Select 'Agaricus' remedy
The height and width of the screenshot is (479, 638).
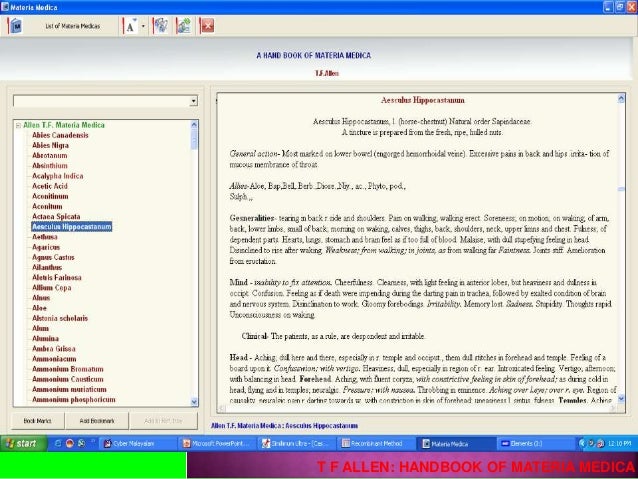pos(46,247)
